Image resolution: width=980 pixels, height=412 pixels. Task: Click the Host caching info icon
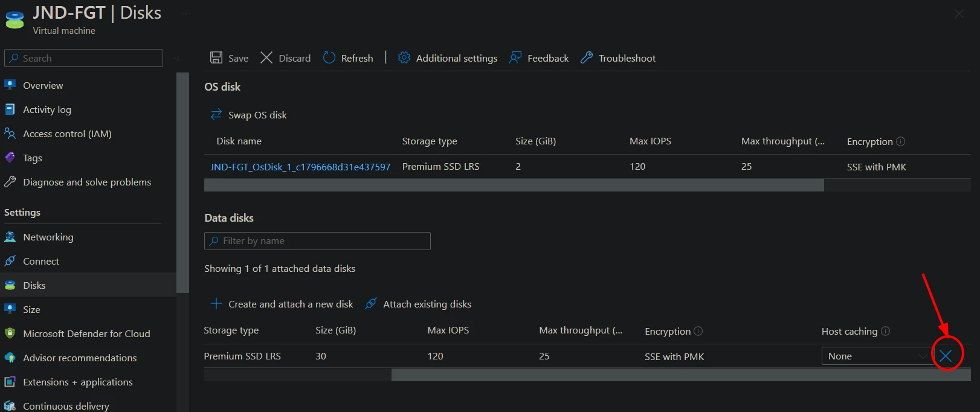pos(885,331)
